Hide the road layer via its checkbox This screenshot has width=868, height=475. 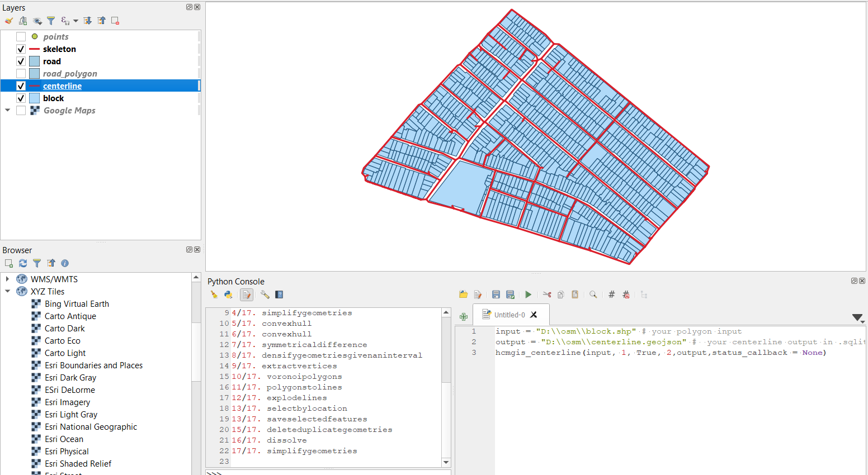coord(21,61)
